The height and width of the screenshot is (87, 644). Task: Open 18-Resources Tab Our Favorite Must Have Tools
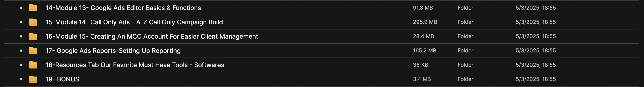[x=135, y=65]
